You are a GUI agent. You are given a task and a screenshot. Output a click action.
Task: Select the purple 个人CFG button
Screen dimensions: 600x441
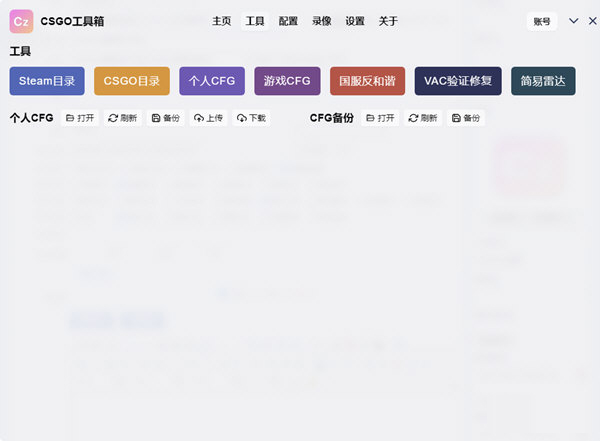click(212, 81)
